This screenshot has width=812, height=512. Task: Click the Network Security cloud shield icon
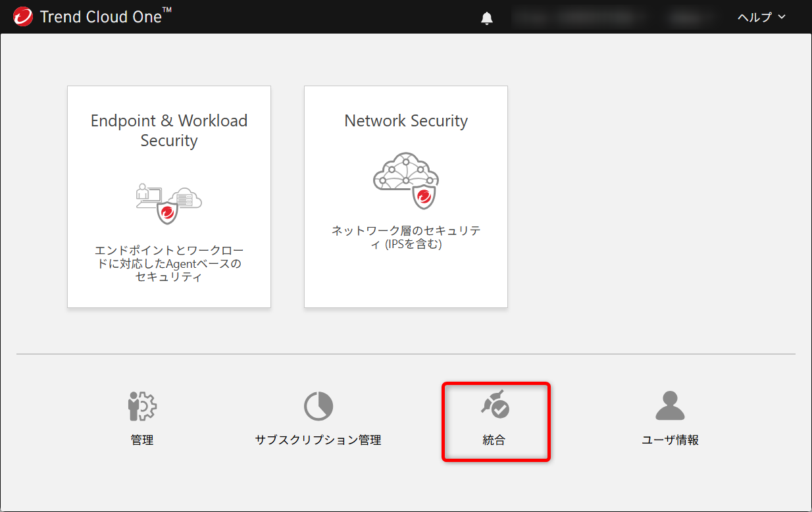coord(406,181)
